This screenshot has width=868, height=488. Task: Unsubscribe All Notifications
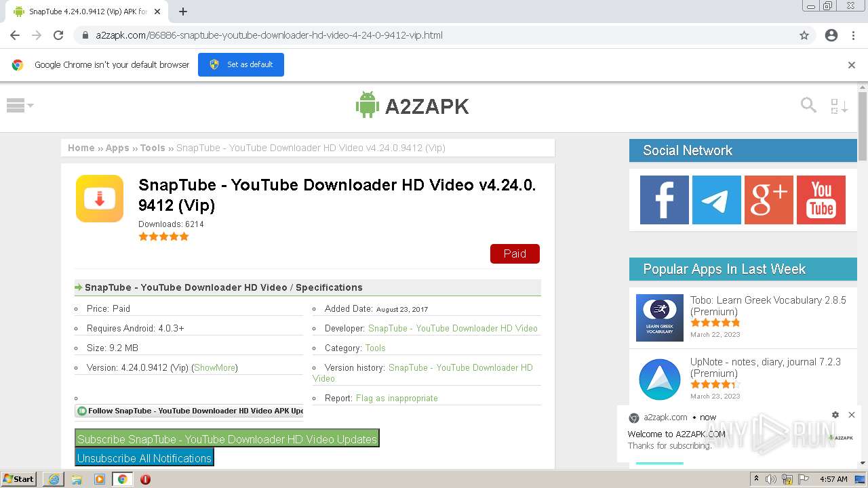coord(144,457)
